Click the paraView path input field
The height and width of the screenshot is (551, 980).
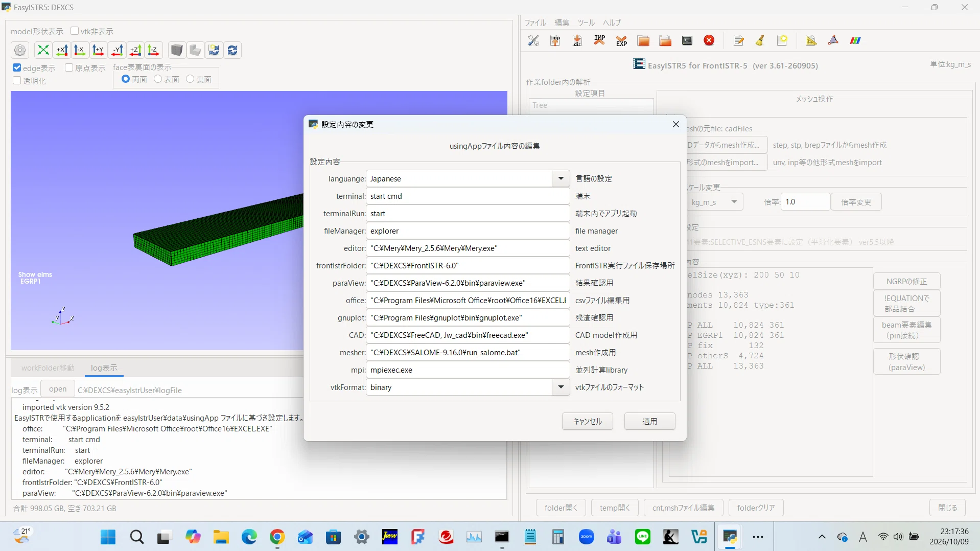[x=468, y=283]
